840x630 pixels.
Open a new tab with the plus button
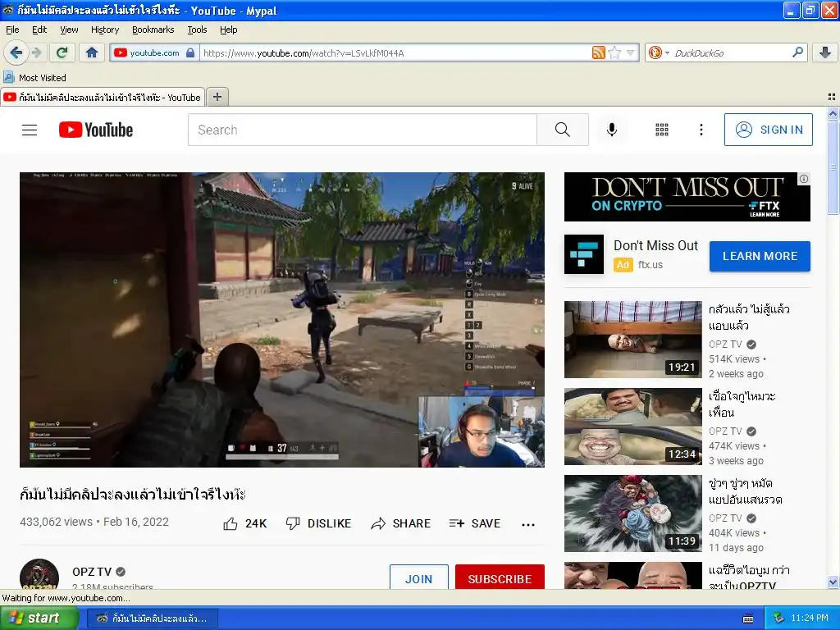(217, 97)
